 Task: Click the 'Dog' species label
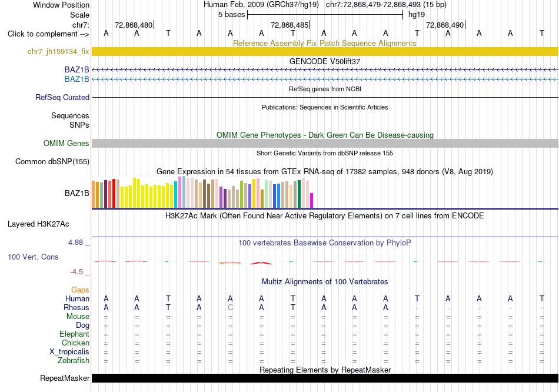coord(82,325)
